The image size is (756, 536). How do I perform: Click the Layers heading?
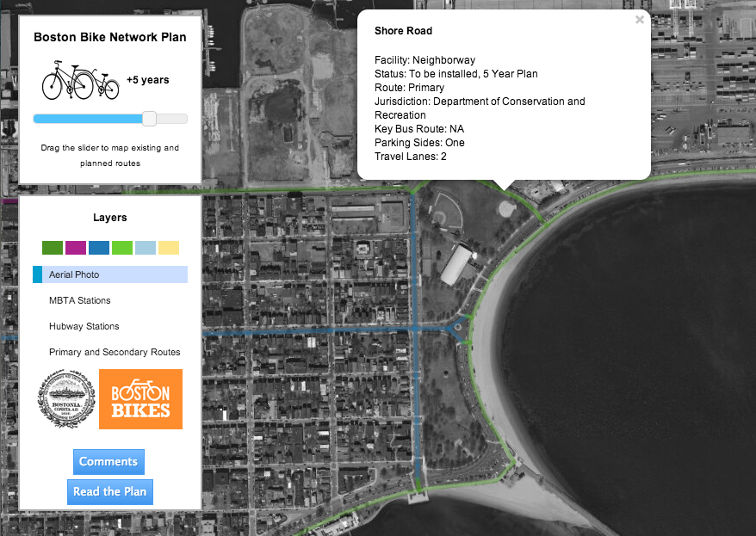pyautogui.click(x=110, y=217)
